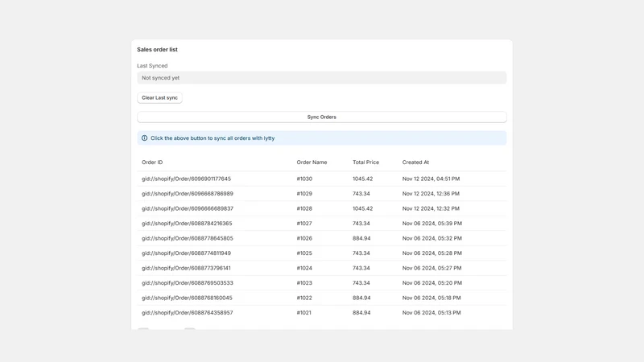Select order ID ending 6096901177645
The image size is (644, 362).
click(x=186, y=179)
